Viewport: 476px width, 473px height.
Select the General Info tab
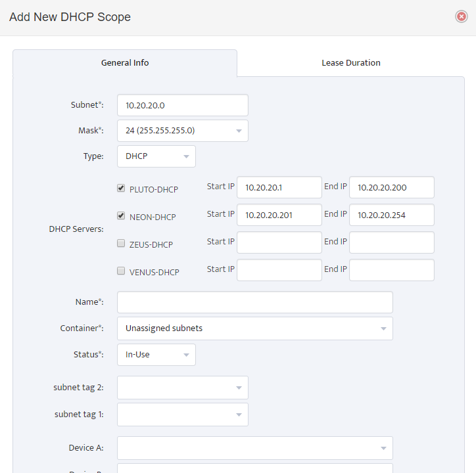(125, 63)
